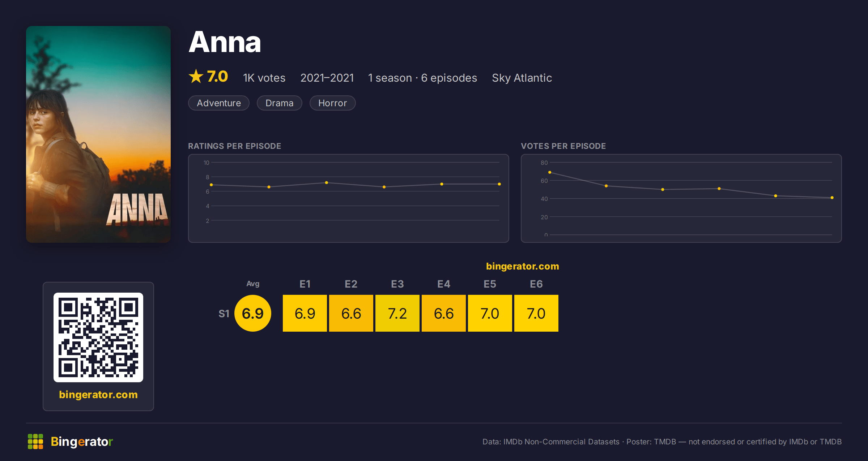This screenshot has height=461, width=868.
Task: Click third data point in ratings chart
Action: [327, 183]
